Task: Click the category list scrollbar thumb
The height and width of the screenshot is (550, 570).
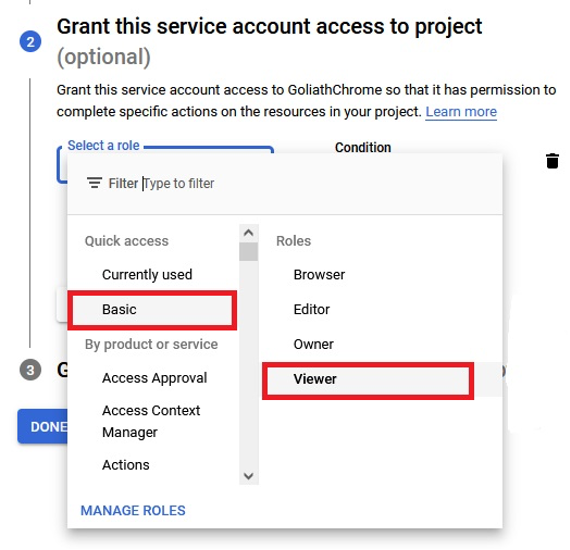Action: point(249,252)
